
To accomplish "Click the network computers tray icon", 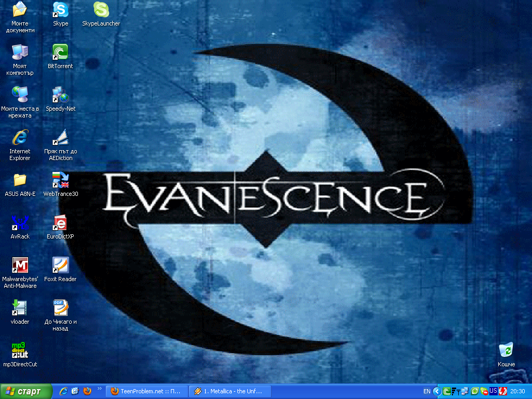I will coord(465,392).
